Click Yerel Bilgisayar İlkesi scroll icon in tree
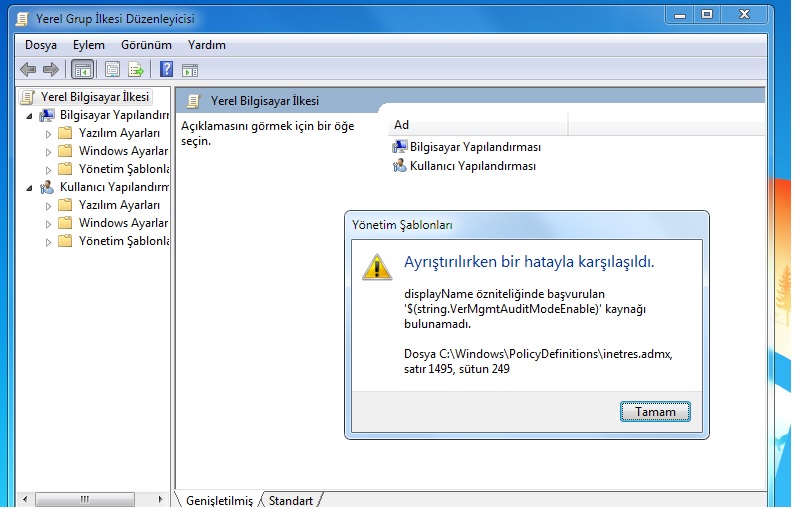This screenshot has width=793, height=509. [28, 97]
